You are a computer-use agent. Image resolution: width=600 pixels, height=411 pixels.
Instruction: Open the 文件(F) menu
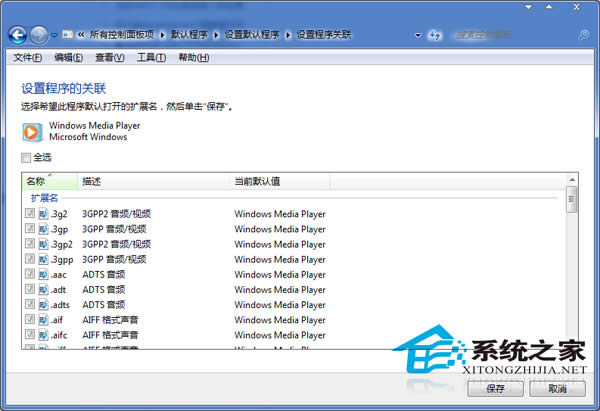pos(28,58)
